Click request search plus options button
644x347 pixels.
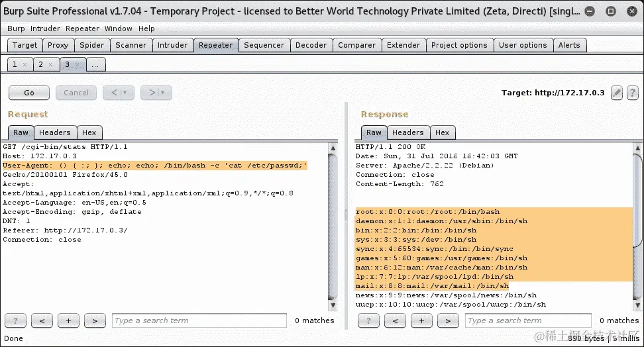[x=69, y=321]
